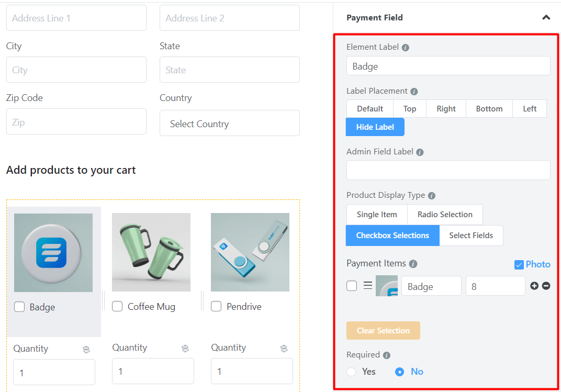This screenshot has height=392, width=561.
Task: Click the Badge price input field
Action: (495, 286)
